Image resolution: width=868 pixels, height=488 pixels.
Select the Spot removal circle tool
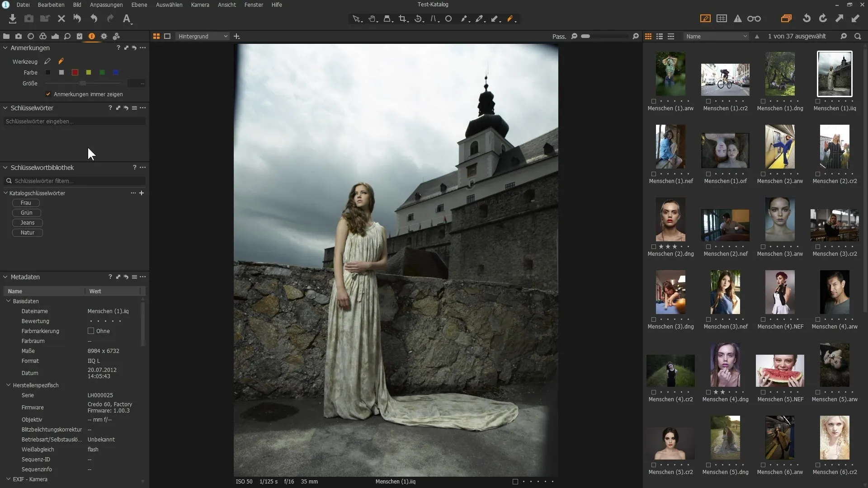[448, 19]
